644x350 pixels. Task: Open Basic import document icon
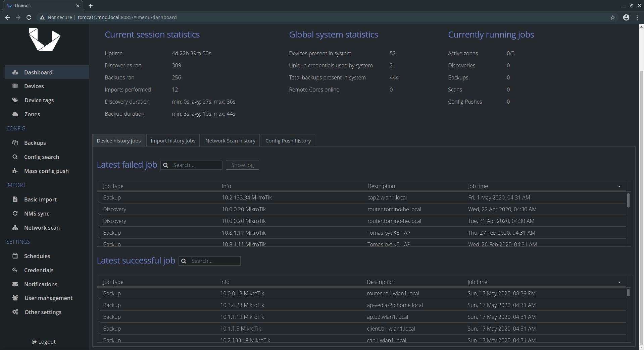pos(15,199)
